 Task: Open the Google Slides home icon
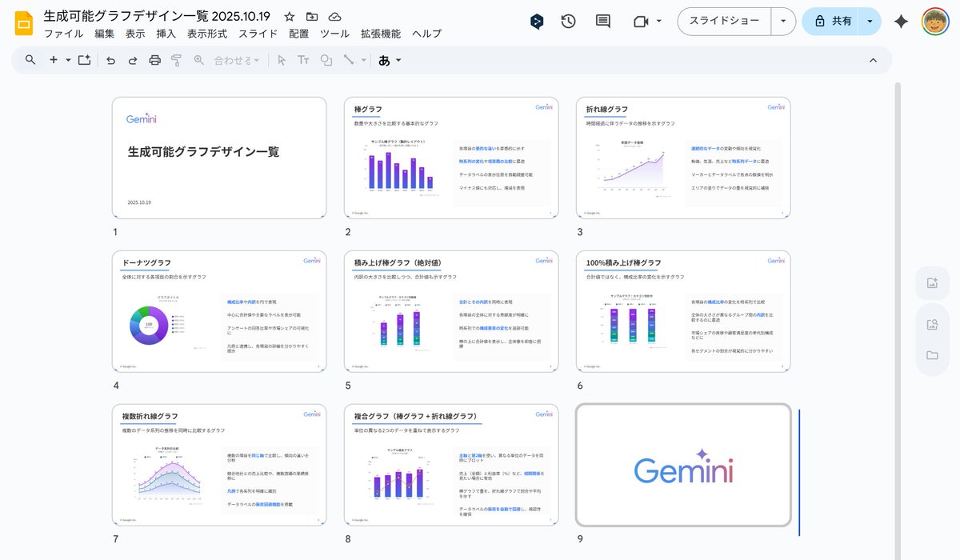(x=24, y=23)
